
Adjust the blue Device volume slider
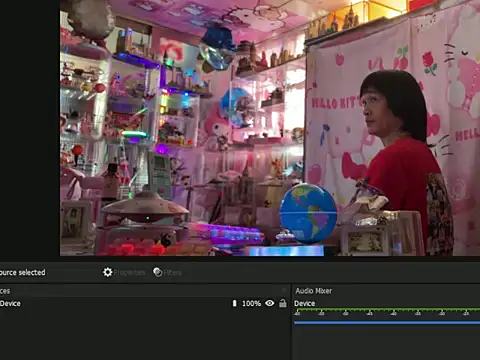coord(387,322)
